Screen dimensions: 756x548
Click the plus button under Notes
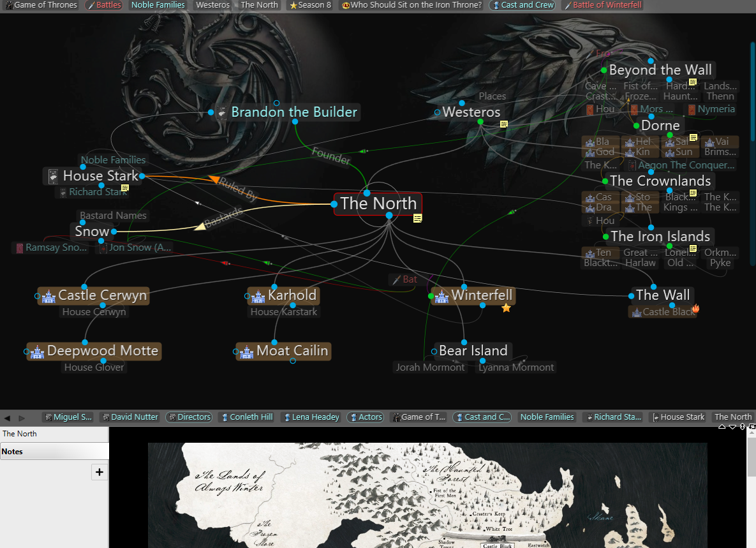100,472
